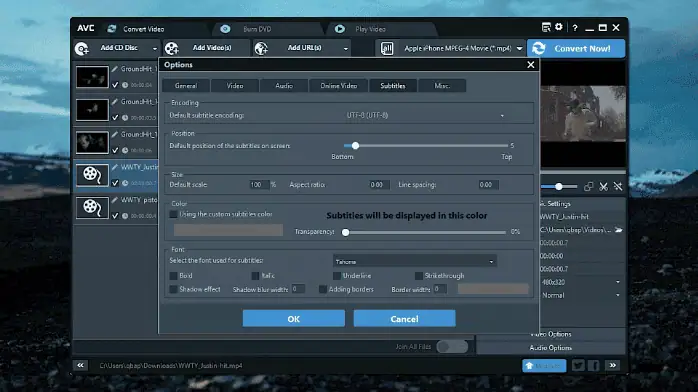
Task: Open the help question mark icon
Action: point(575,28)
